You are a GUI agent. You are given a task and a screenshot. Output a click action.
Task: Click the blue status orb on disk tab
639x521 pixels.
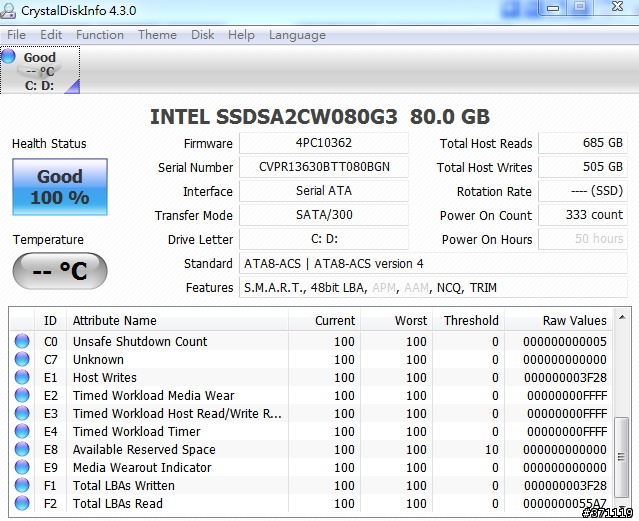pyautogui.click(x=8, y=56)
